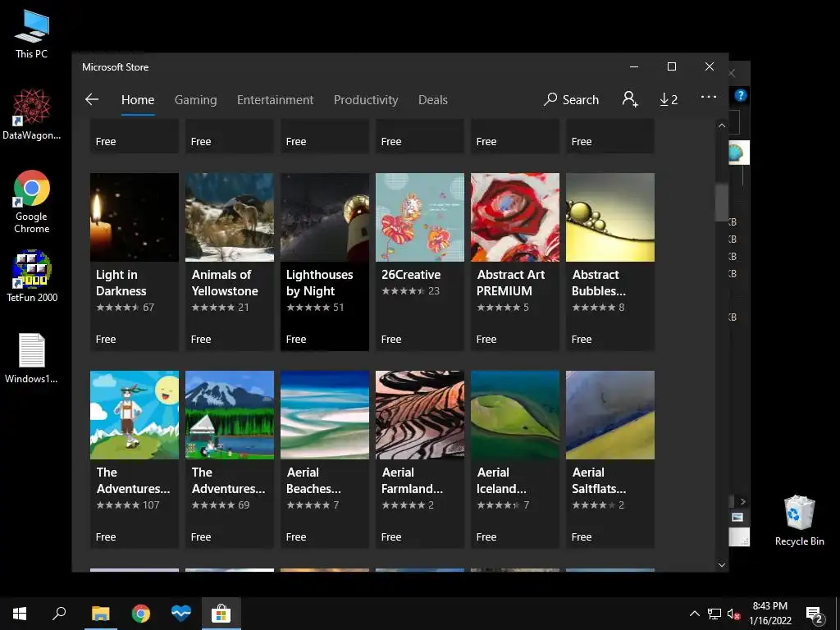Click the Light in Darkness title
This screenshot has width=840, height=630.
[121, 283]
